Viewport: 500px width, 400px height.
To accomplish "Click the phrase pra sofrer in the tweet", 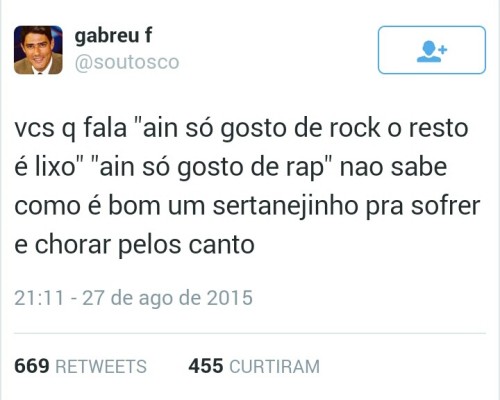I will coord(423,206).
